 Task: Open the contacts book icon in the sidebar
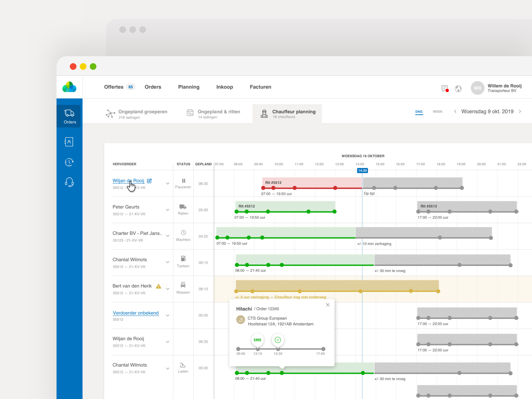pos(69,142)
